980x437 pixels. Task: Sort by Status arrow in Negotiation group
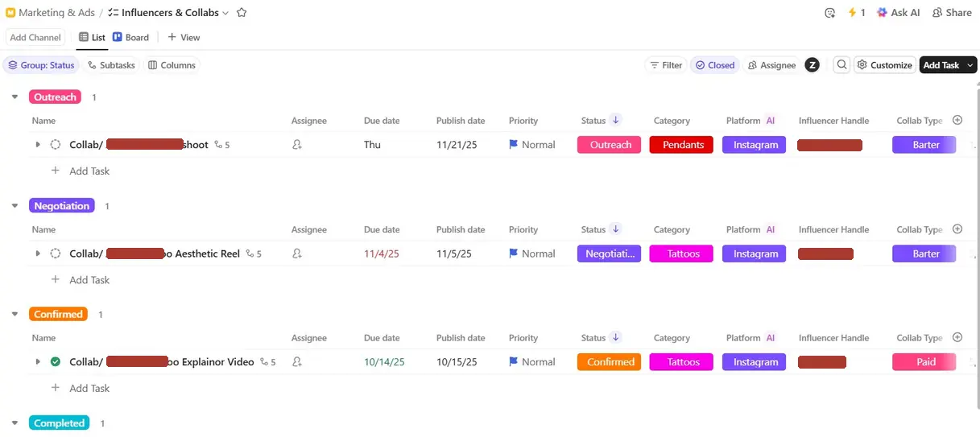point(616,229)
